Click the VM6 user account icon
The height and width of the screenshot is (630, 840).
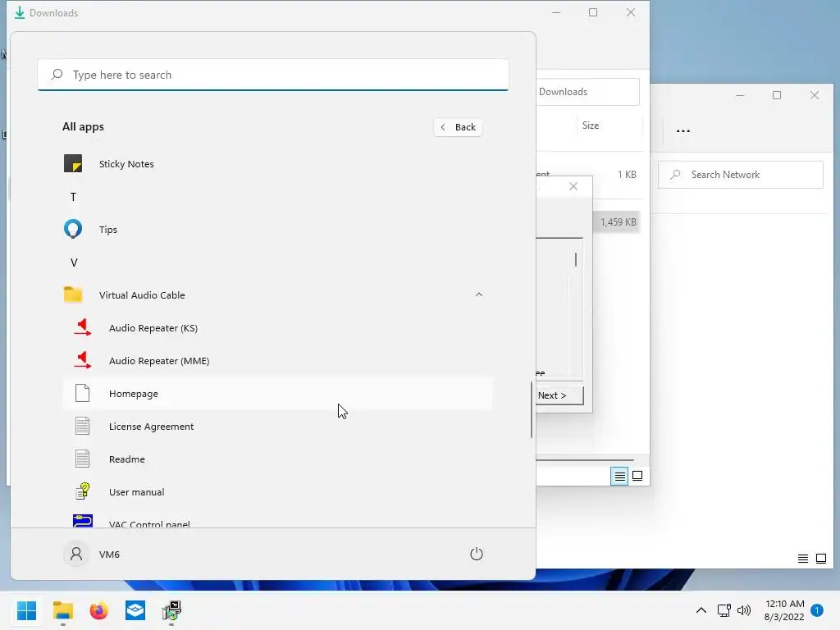[76, 554]
